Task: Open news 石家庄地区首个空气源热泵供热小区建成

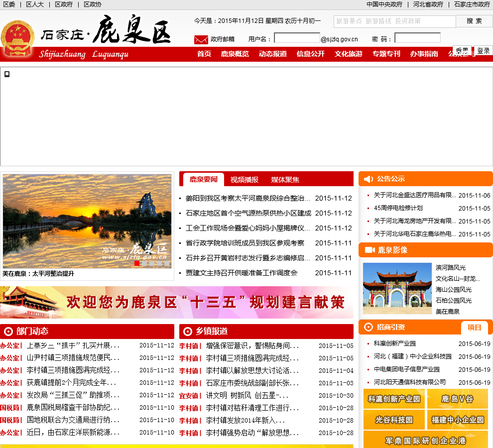Action: [248, 213]
